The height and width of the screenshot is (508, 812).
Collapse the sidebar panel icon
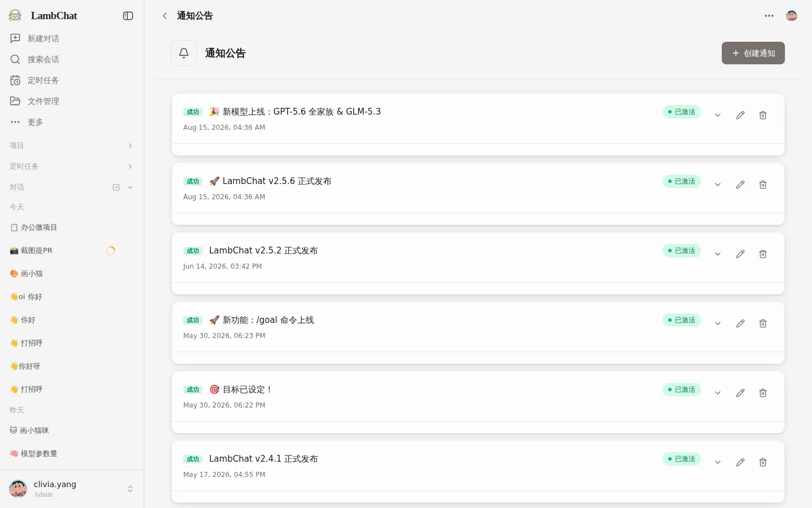point(128,16)
